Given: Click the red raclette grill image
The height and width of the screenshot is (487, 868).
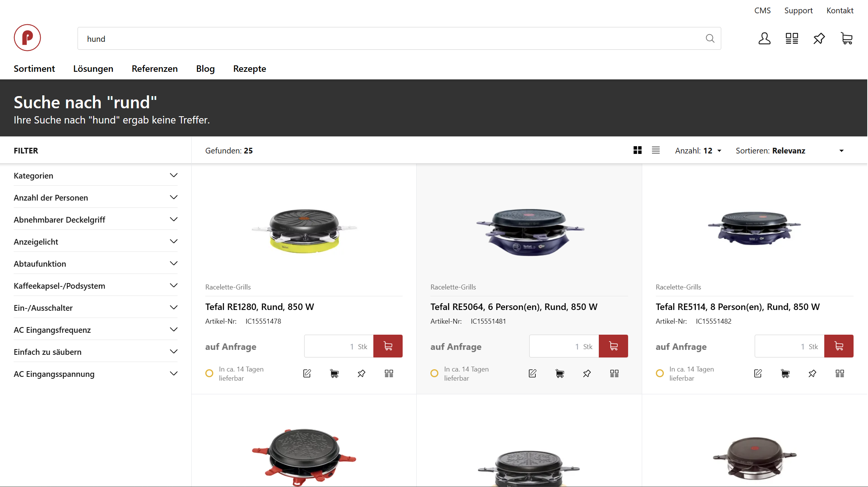Looking at the screenshot, I should [304, 457].
